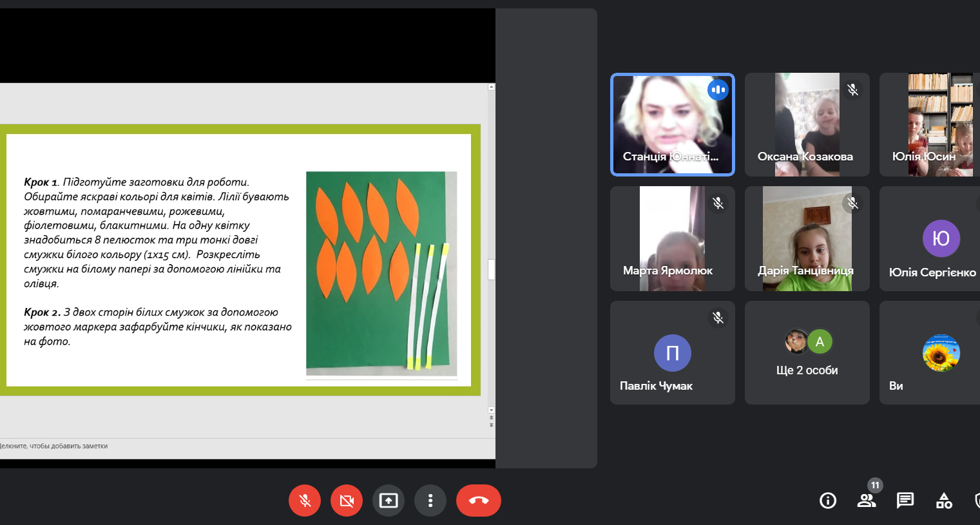Image resolution: width=980 pixels, height=525 pixels.
Task: Click Оксана Козакова video tile
Action: [x=807, y=124]
